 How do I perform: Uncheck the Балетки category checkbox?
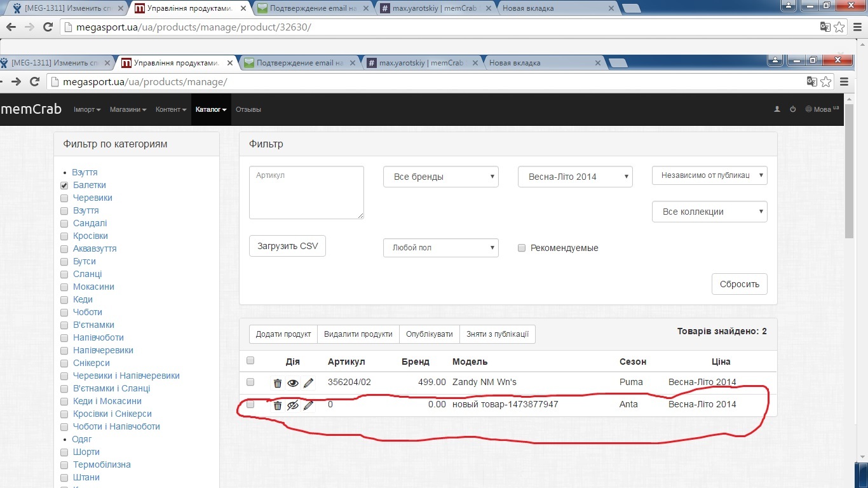pos(64,186)
